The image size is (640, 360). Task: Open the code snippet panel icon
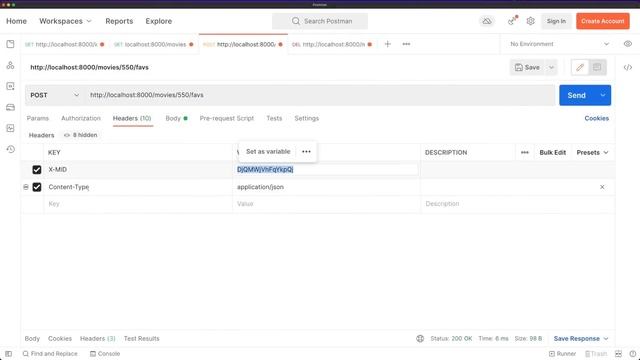coord(628,67)
